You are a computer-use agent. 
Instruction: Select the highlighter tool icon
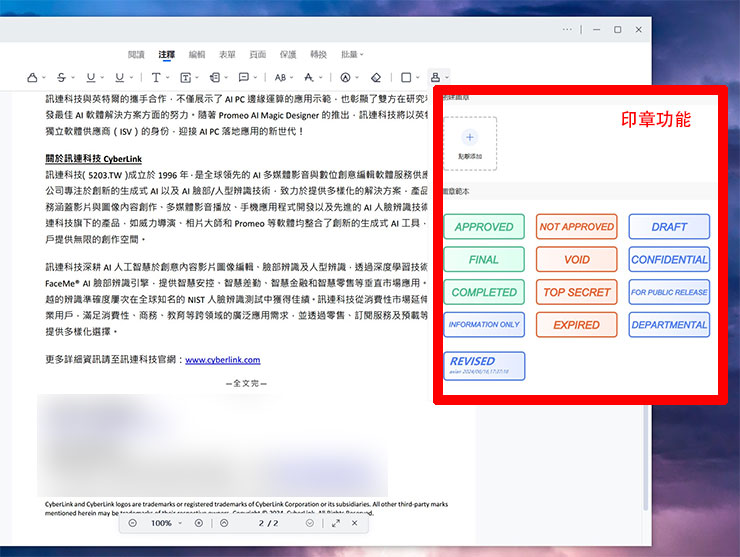(32, 77)
